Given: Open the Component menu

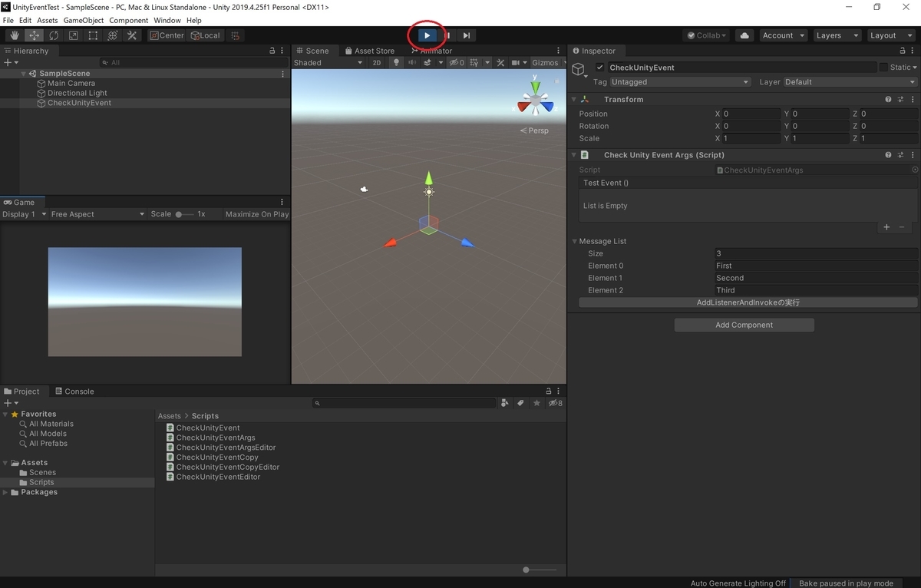Looking at the screenshot, I should click(x=128, y=20).
